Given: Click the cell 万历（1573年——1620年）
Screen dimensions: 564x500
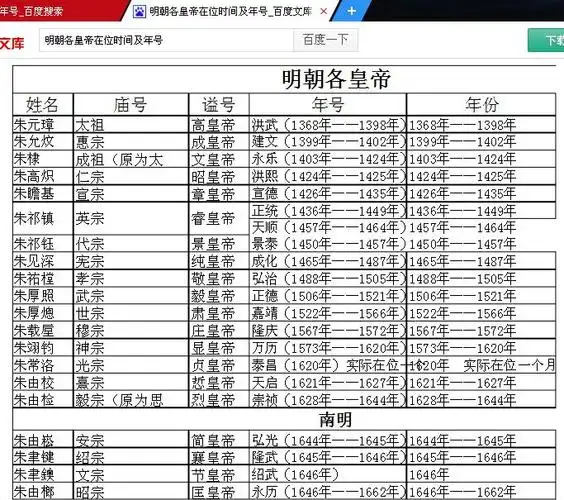Looking at the screenshot, I should click(328, 348).
